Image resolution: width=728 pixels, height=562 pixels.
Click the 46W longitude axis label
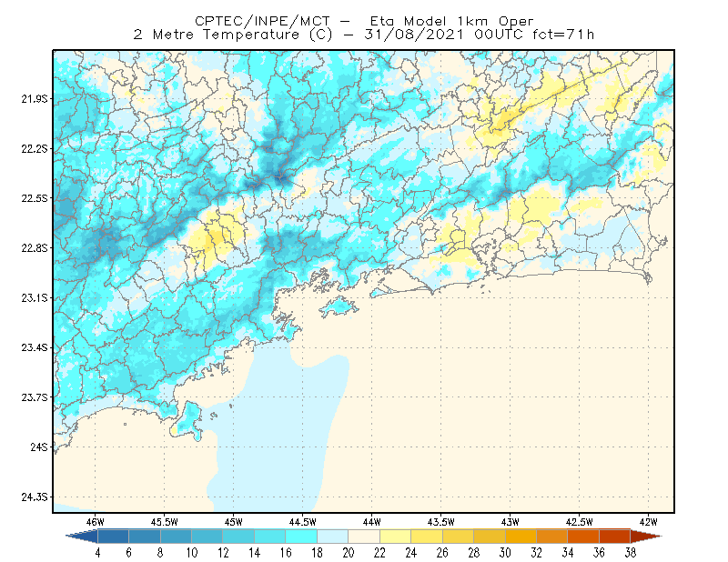pyautogui.click(x=96, y=522)
